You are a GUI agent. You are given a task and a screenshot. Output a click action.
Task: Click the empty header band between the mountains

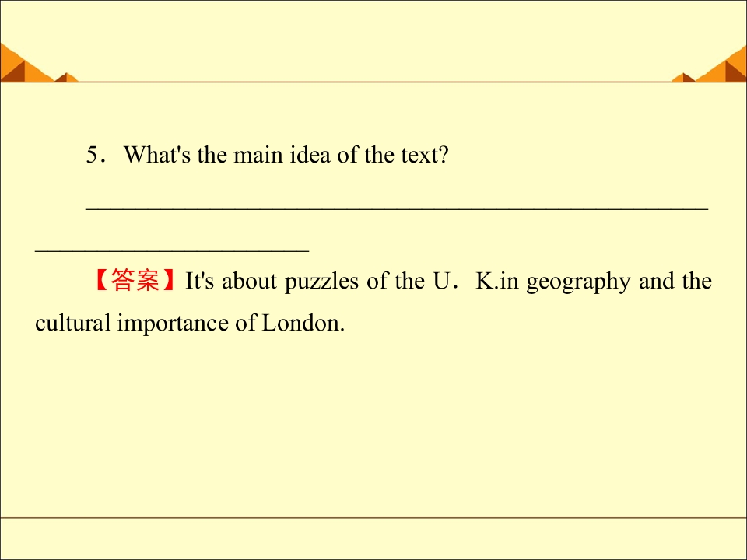373,41
